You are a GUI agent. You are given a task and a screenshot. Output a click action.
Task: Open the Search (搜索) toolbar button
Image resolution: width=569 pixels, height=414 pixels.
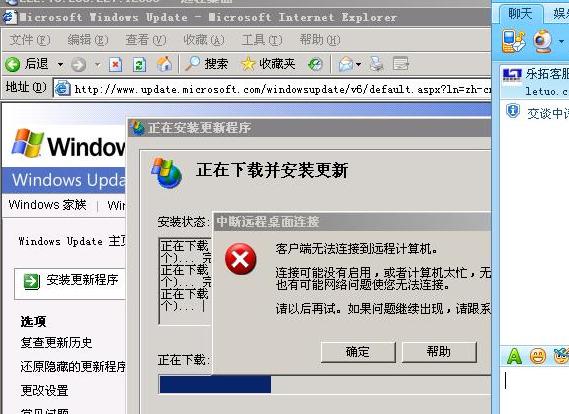[x=206, y=64]
